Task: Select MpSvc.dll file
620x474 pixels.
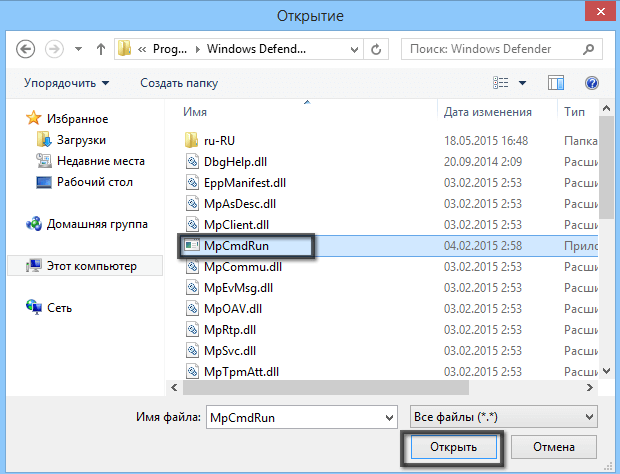Action: (x=230, y=350)
